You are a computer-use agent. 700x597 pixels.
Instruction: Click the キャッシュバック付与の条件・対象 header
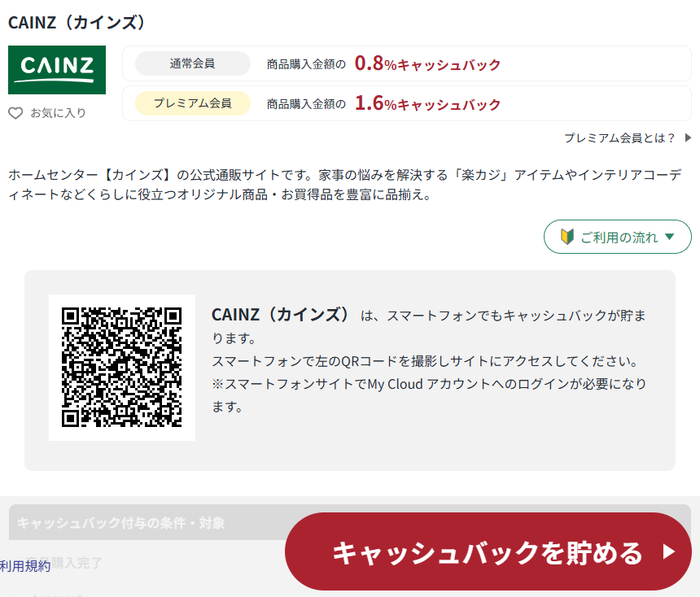(121, 522)
